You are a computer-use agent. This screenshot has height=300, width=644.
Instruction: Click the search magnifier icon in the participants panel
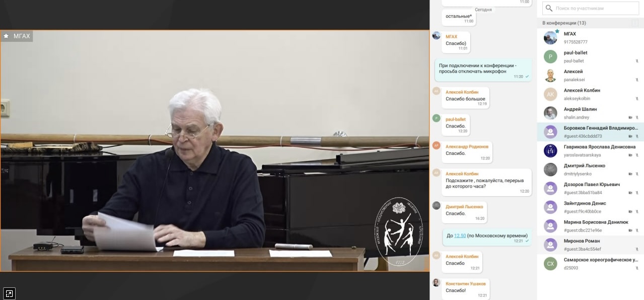click(549, 8)
